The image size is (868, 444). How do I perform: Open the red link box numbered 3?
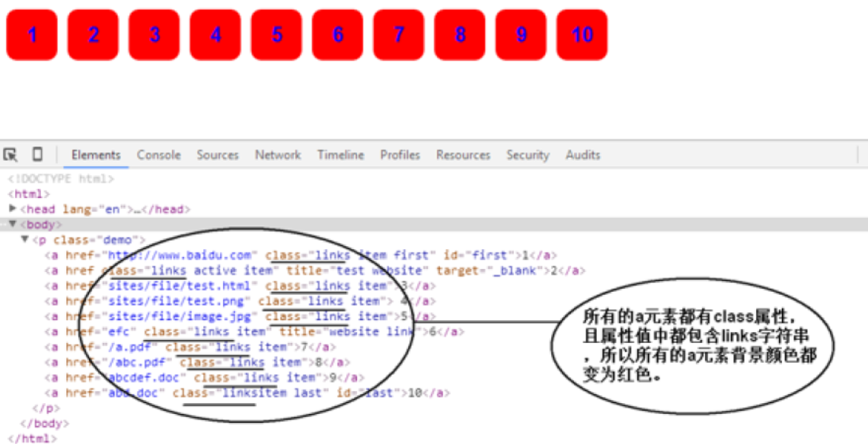tap(154, 35)
